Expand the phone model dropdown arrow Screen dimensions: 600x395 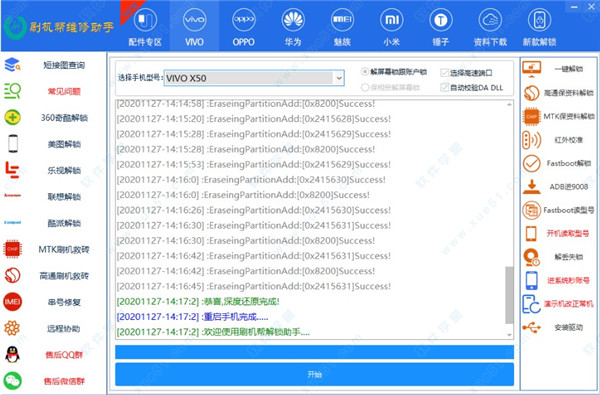339,78
